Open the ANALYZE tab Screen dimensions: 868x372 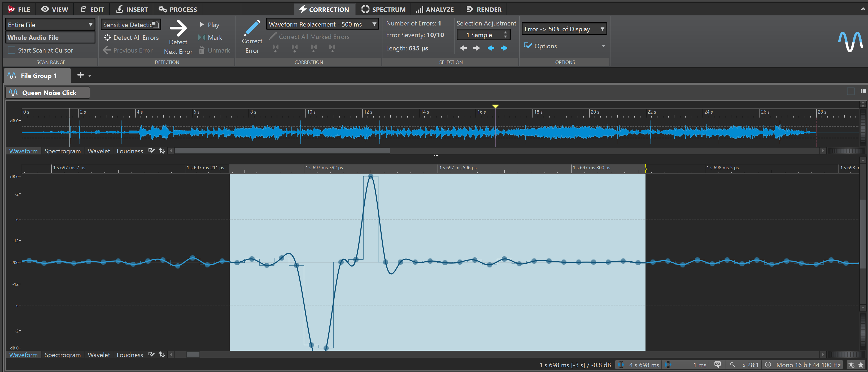435,10
